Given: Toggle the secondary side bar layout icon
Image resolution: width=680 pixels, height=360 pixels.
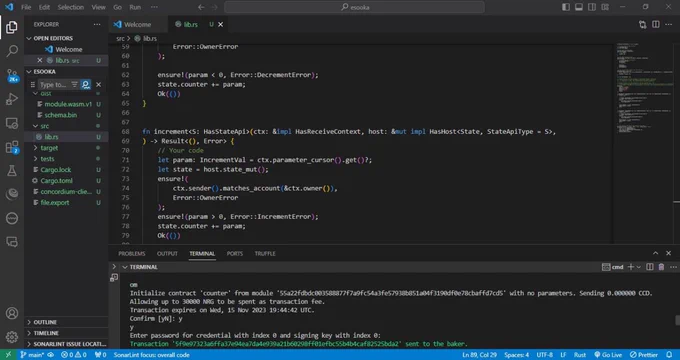Looking at the screenshot, I should (x=592, y=7).
